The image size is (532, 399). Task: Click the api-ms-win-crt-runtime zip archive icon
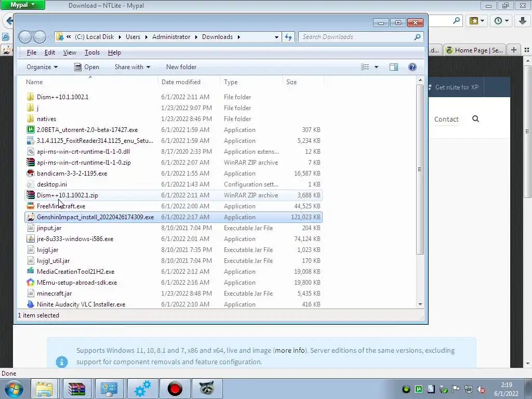click(x=31, y=163)
